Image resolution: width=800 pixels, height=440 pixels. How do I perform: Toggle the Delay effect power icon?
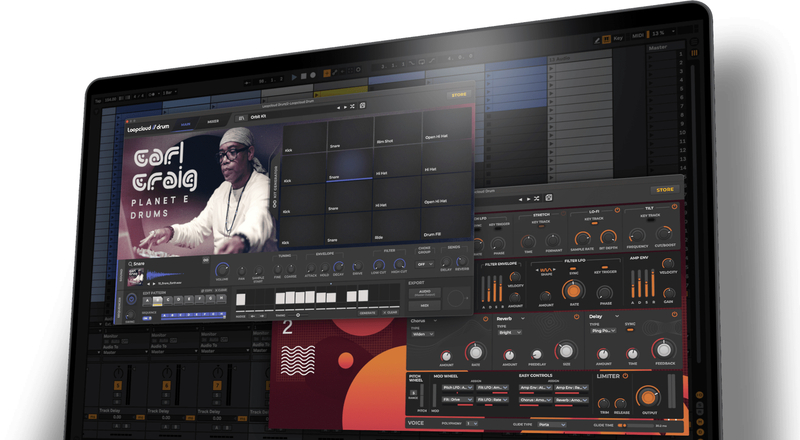[674, 314]
